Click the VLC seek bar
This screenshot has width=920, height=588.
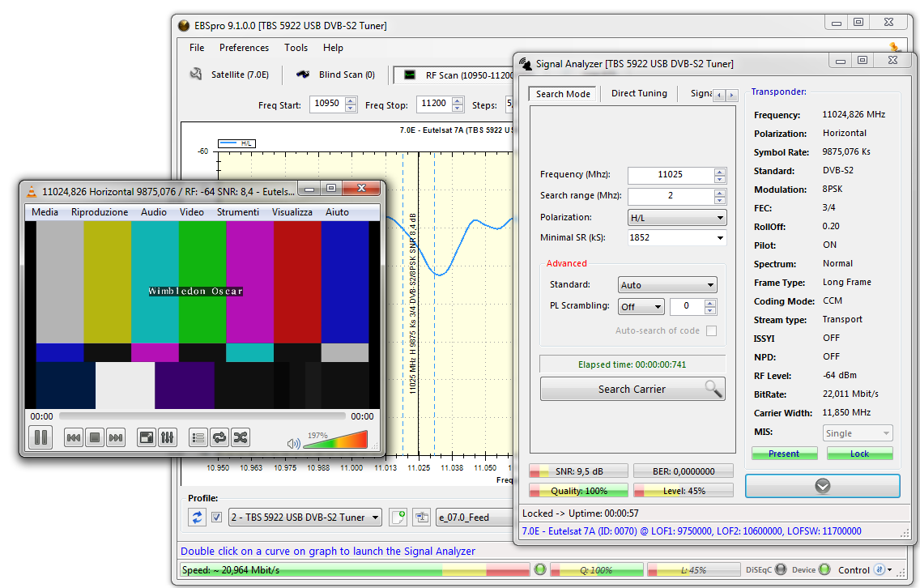pos(202,416)
